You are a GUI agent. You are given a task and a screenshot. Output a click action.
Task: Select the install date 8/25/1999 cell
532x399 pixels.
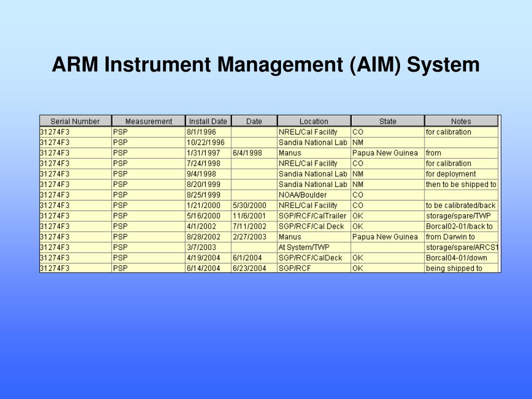pyautogui.click(x=208, y=195)
